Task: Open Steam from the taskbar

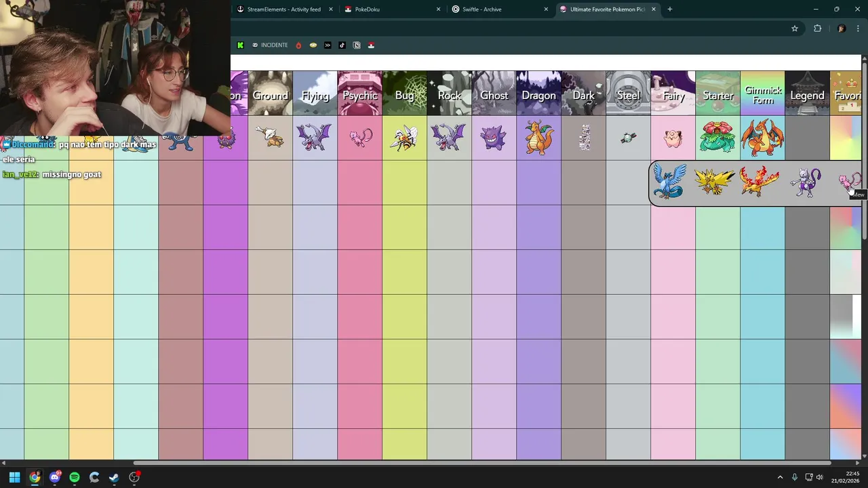Action: (x=114, y=477)
